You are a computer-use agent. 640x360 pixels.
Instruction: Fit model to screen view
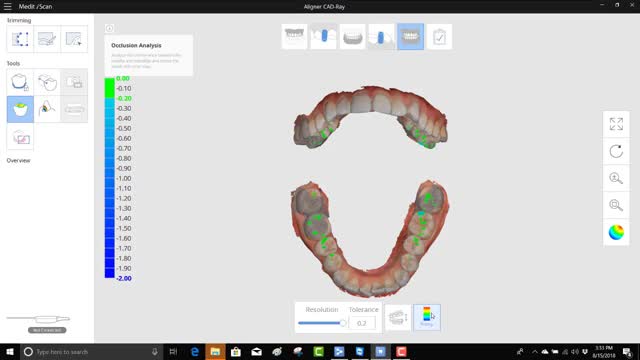[x=616, y=124]
